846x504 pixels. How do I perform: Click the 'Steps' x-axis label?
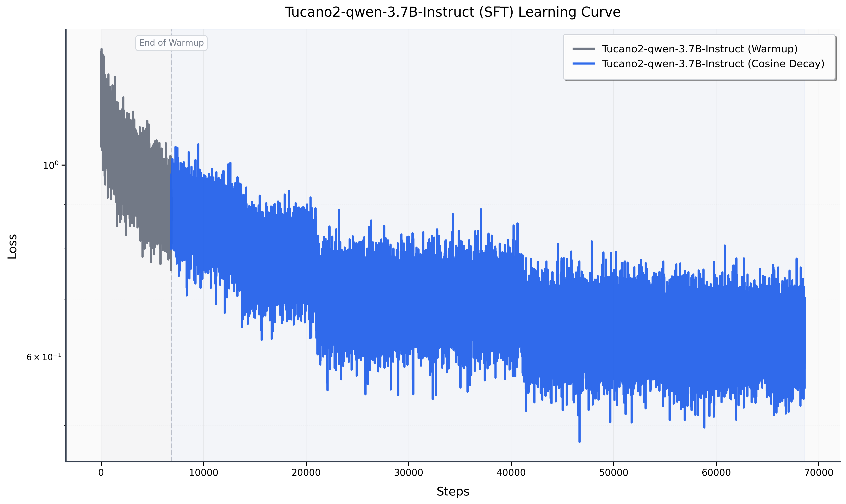click(x=453, y=491)
